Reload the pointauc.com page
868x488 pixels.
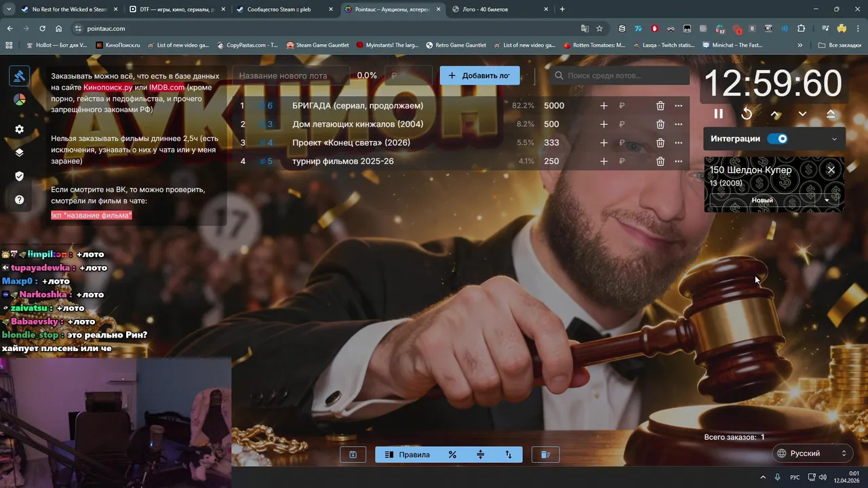(x=42, y=28)
